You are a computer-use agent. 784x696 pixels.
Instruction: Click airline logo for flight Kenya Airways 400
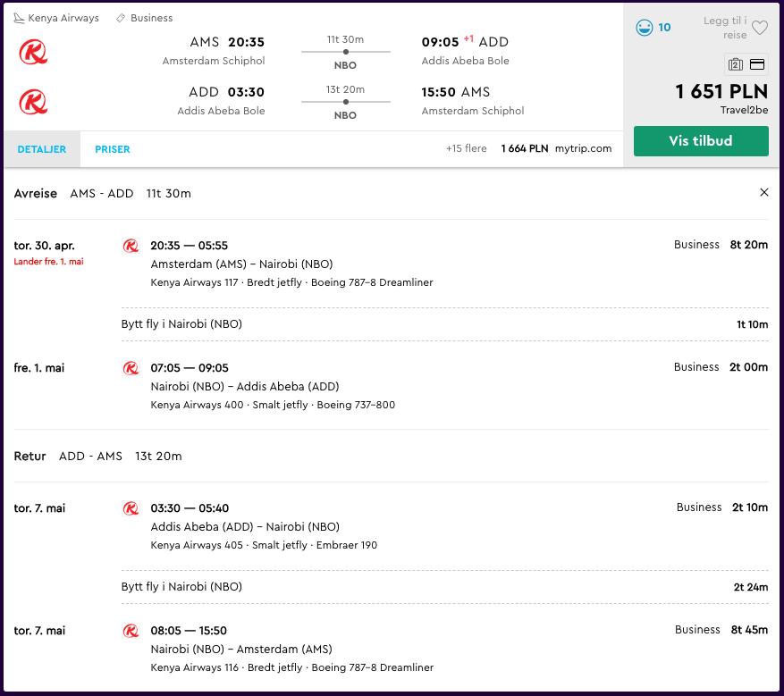[131, 368]
